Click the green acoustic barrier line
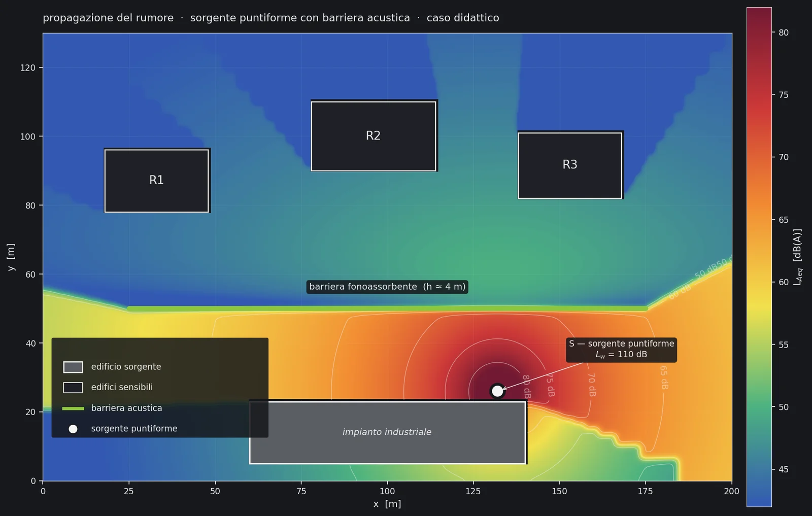This screenshot has height=516, width=812. [x=387, y=308]
